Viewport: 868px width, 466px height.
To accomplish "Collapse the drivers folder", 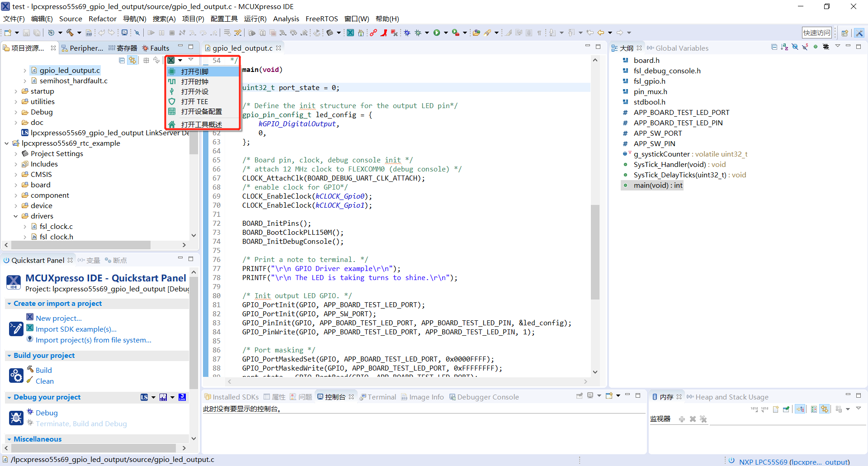I will click(x=16, y=216).
